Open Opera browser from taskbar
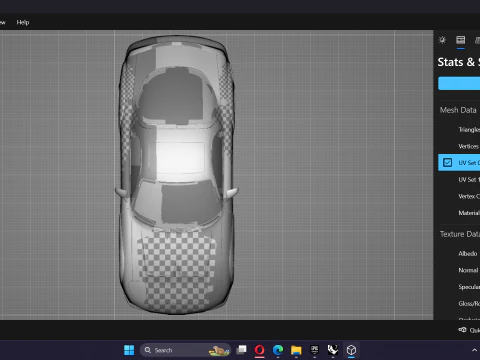The height and width of the screenshot is (360, 480). [260, 350]
